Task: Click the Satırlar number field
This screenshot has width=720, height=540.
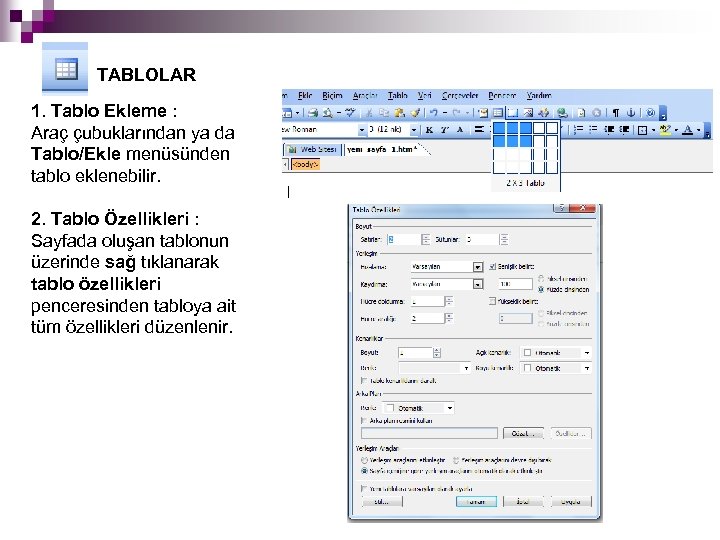Action: click(x=404, y=239)
